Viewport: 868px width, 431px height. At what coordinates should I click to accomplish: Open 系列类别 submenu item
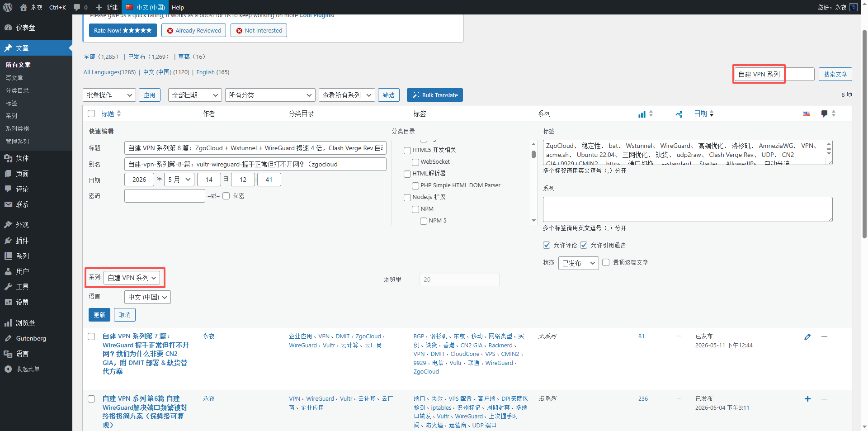coord(17,128)
